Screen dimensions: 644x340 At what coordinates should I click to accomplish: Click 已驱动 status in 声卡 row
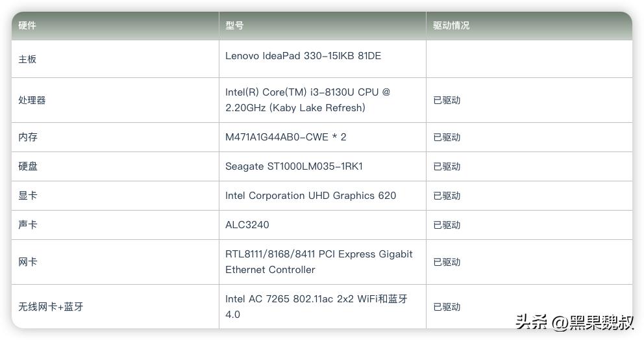[x=447, y=225]
